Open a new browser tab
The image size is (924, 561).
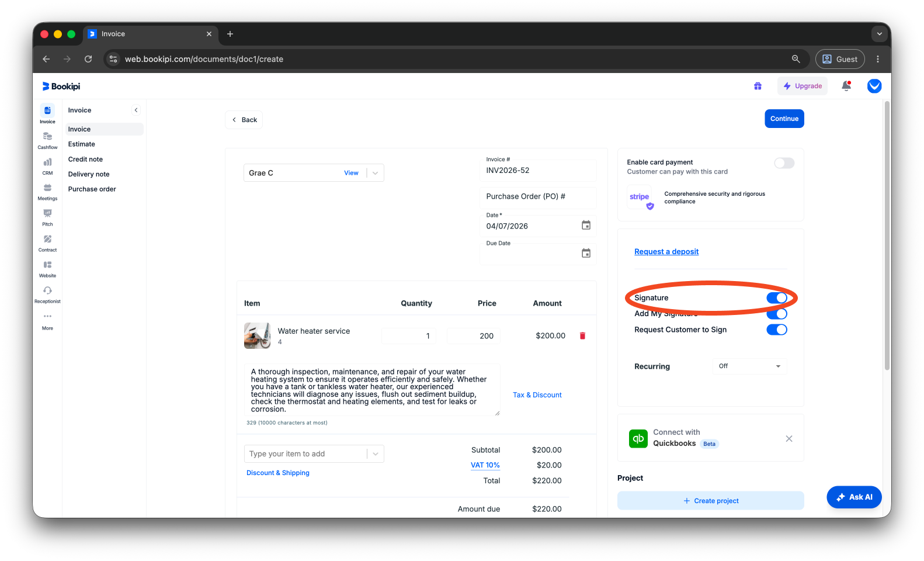230,34
